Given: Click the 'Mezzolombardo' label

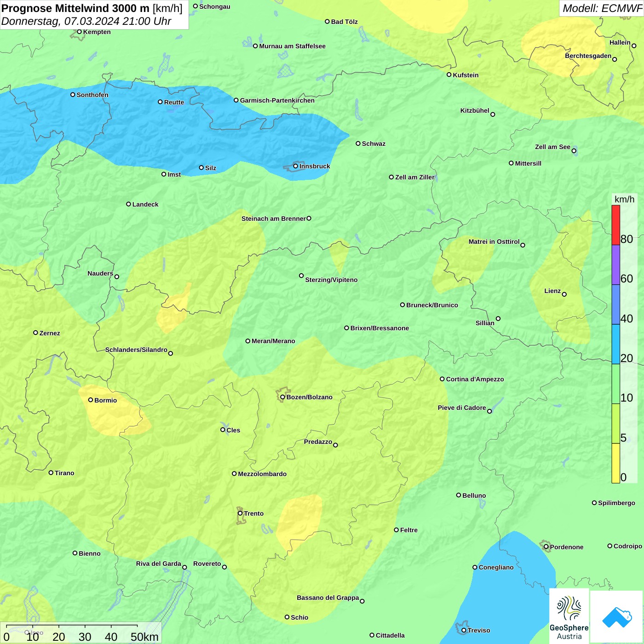Looking at the screenshot, I should click(x=262, y=474).
